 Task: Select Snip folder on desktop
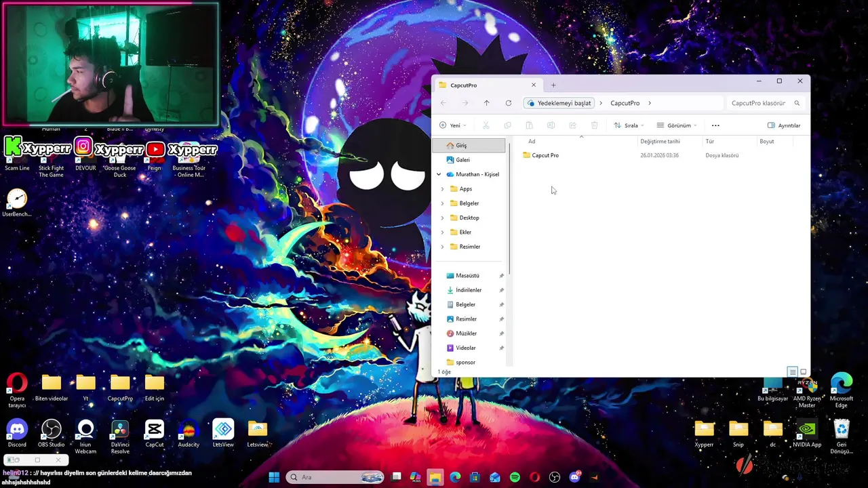click(738, 434)
